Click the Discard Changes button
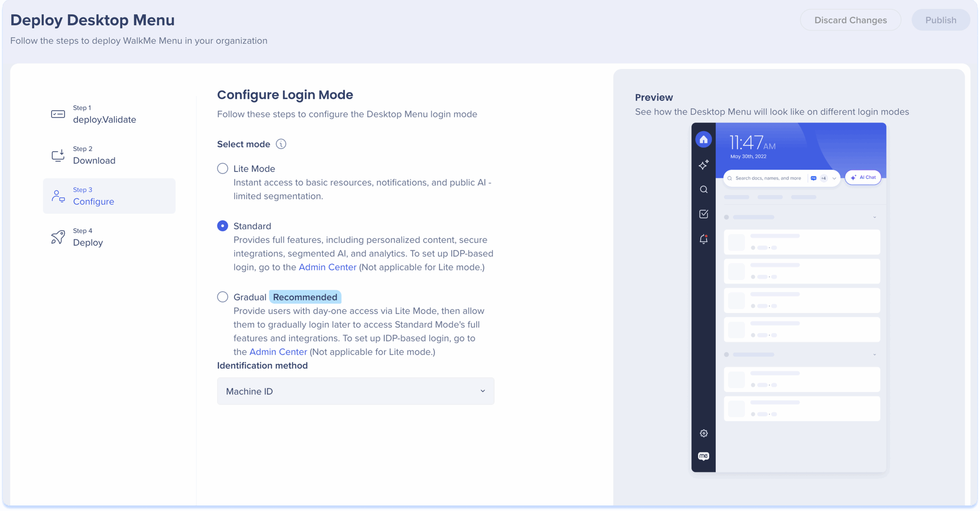The width and height of the screenshot is (980, 511). 850,20
